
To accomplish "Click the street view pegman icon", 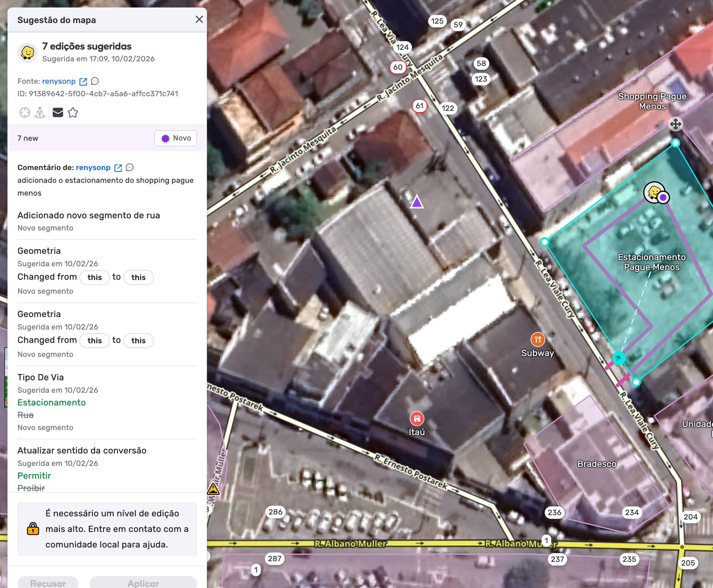I will pos(40,112).
